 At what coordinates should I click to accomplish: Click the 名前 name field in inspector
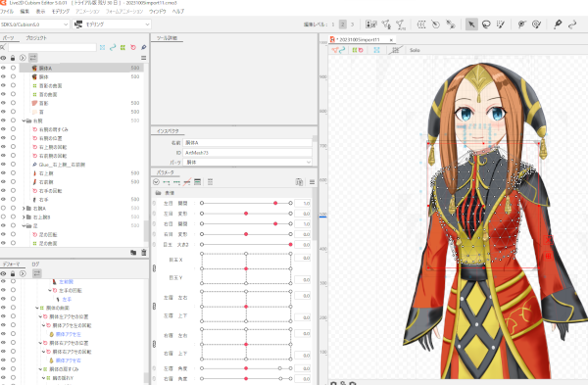pos(248,143)
